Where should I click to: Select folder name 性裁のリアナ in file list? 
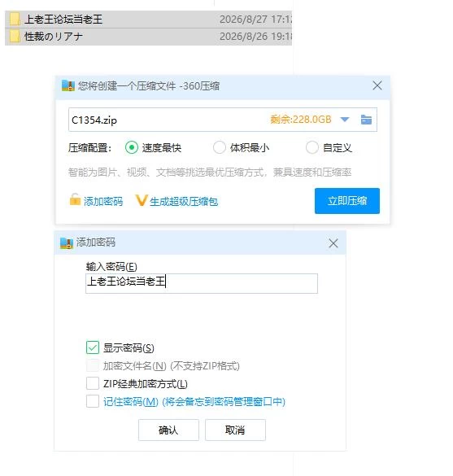tap(54, 37)
